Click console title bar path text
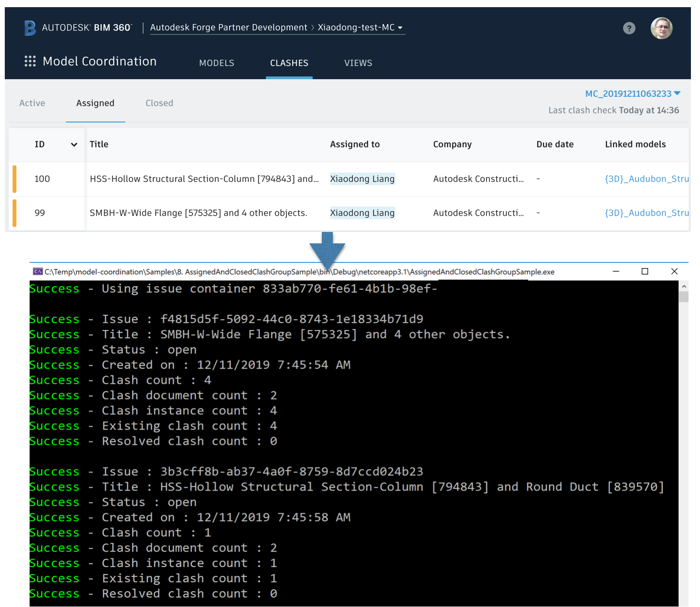Viewport: 700px width, 607px height. [x=299, y=272]
